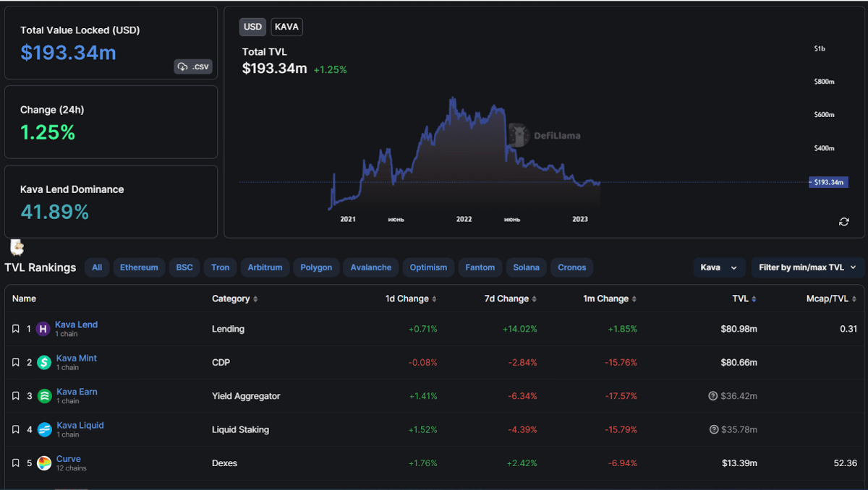Viewport: 868px width, 490px height.
Task: Click the Kava Mint protocol logo icon
Action: [44, 362]
